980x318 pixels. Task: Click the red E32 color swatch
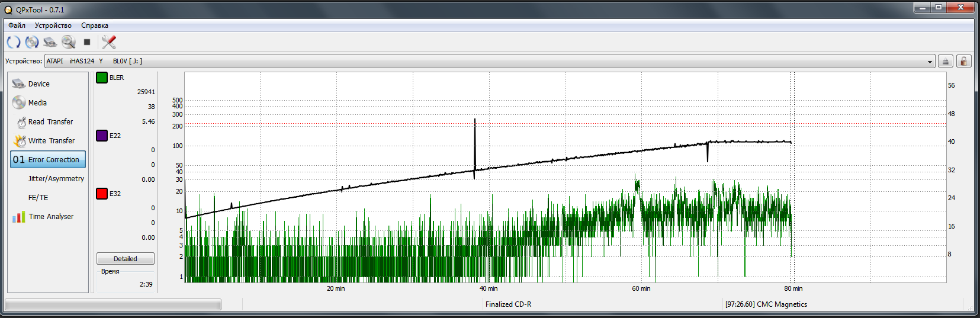[x=102, y=194]
